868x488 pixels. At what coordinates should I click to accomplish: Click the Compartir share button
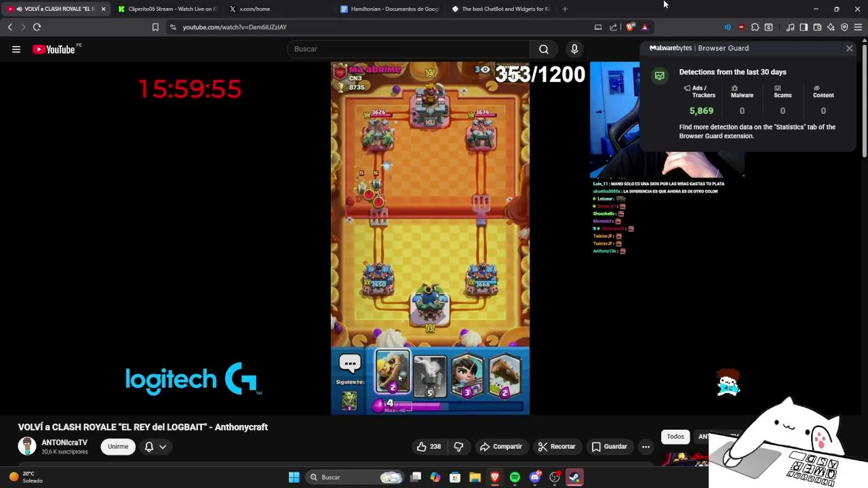point(500,447)
